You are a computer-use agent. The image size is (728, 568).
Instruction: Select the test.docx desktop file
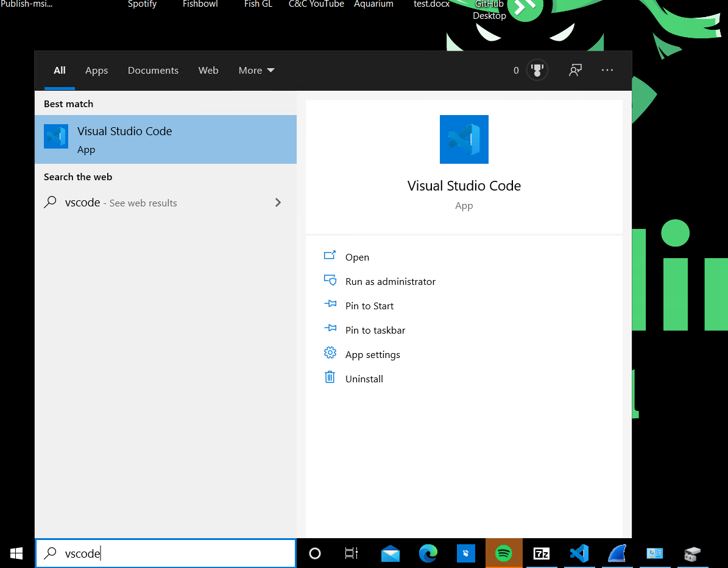tap(432, 4)
